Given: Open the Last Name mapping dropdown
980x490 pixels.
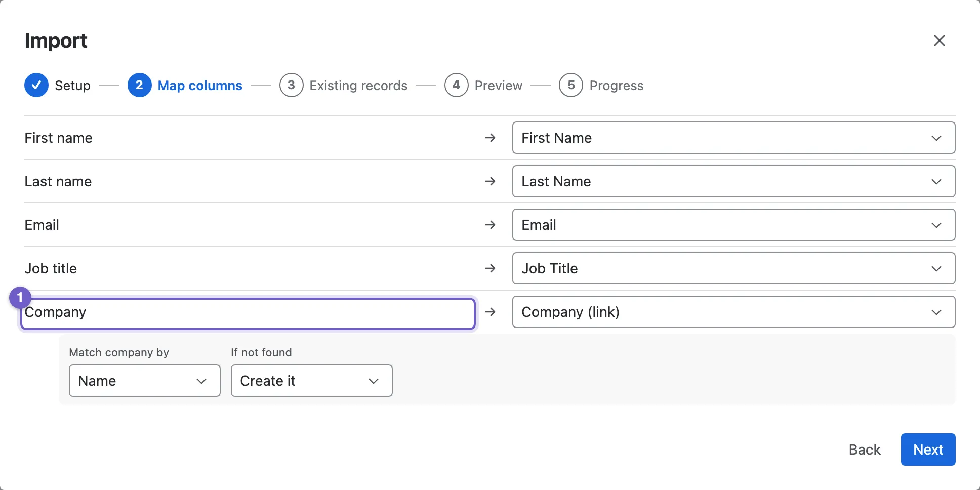Looking at the screenshot, I should click(733, 181).
